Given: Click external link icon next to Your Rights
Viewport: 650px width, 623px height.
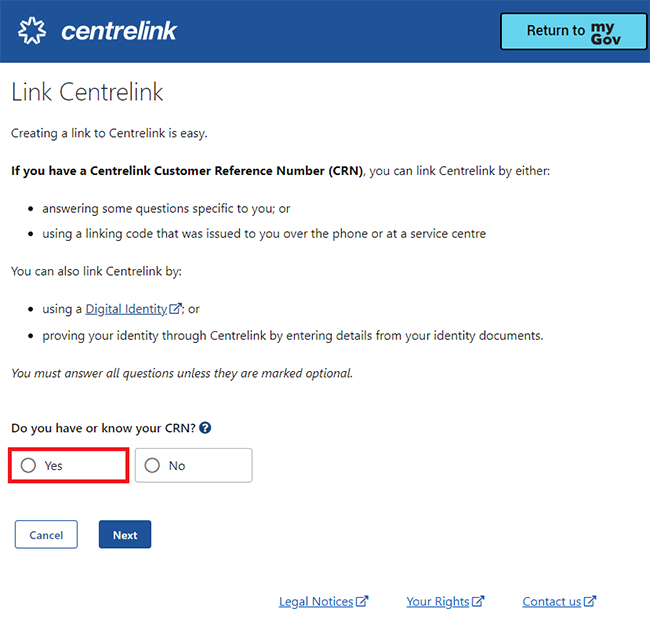Looking at the screenshot, I should 478,601.
